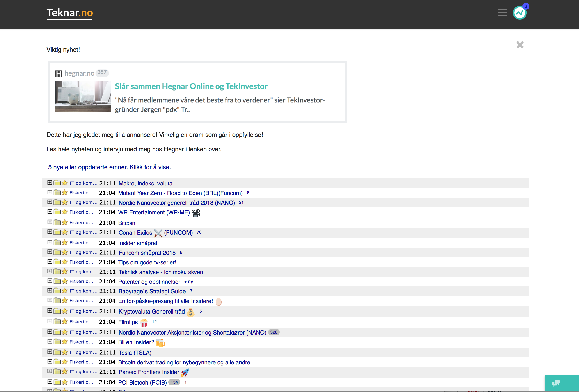Expand the Tips om gode tv-serier row
Image resolution: width=579 pixels, height=392 pixels.
pos(50,262)
